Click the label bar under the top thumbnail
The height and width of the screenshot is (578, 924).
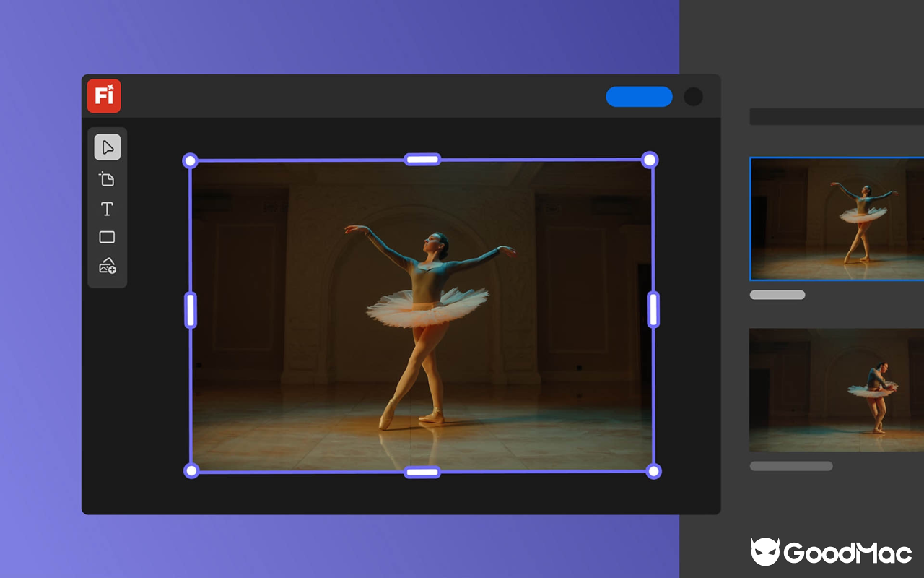tap(777, 294)
